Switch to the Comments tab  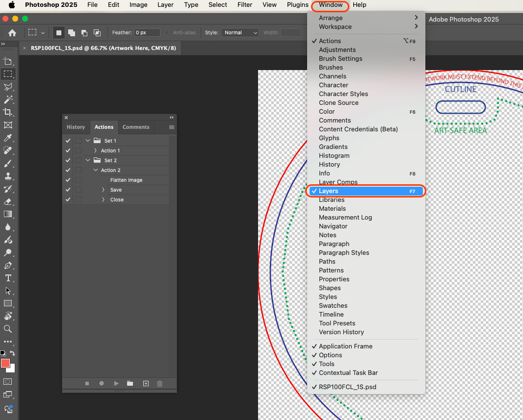click(x=136, y=127)
